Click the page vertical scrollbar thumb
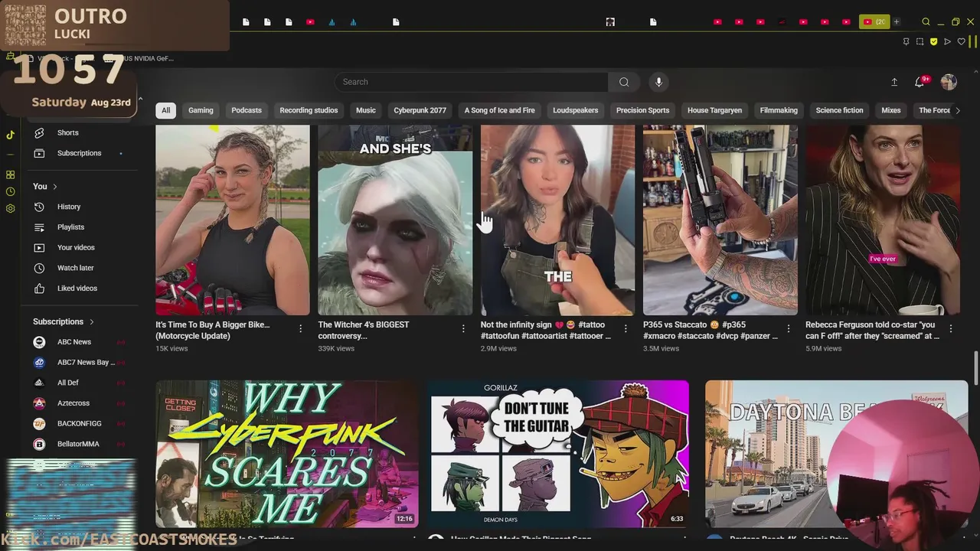 975,369
